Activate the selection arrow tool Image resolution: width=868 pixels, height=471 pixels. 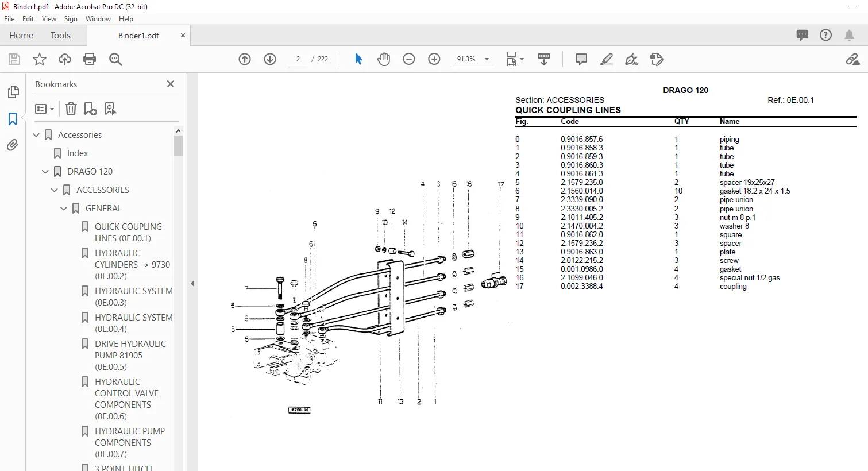point(358,59)
